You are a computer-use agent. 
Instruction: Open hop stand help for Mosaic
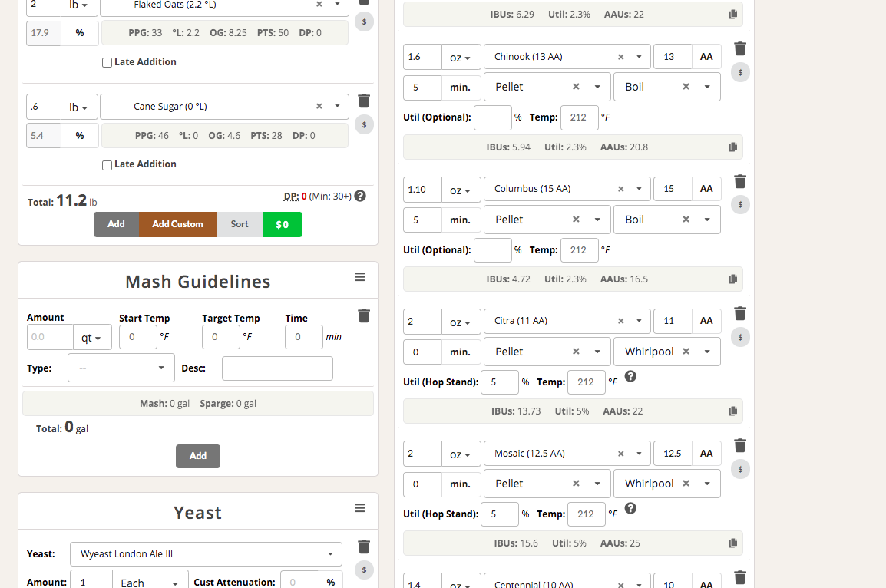(x=630, y=508)
